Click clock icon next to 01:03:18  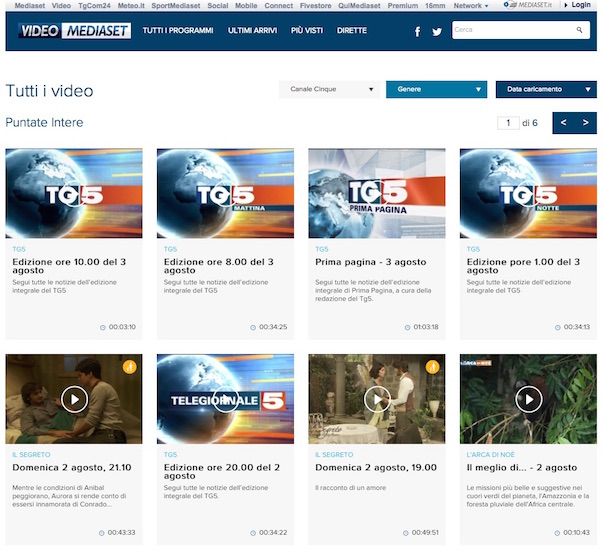point(407,328)
